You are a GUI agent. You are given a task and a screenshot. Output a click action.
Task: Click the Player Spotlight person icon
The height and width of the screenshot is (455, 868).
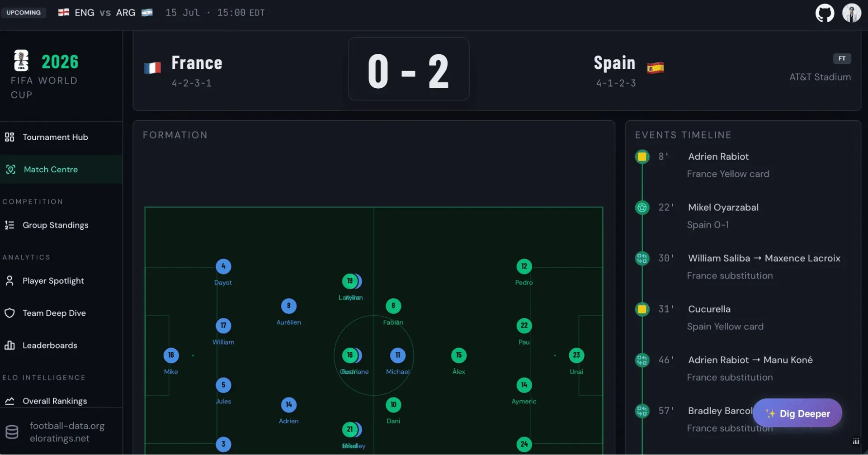9,281
